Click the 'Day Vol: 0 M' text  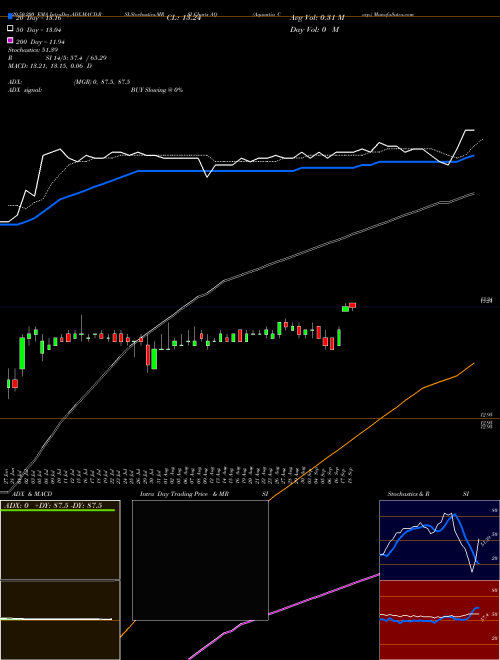coord(314,30)
